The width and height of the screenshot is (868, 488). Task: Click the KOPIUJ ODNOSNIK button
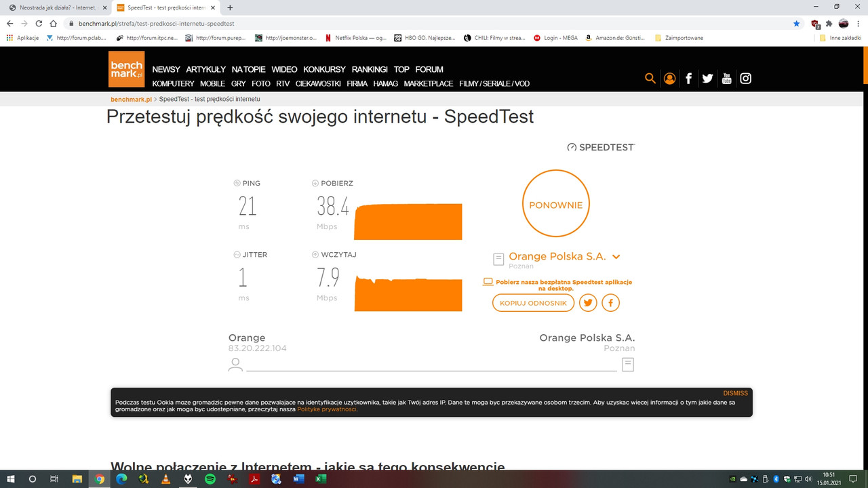coord(533,303)
